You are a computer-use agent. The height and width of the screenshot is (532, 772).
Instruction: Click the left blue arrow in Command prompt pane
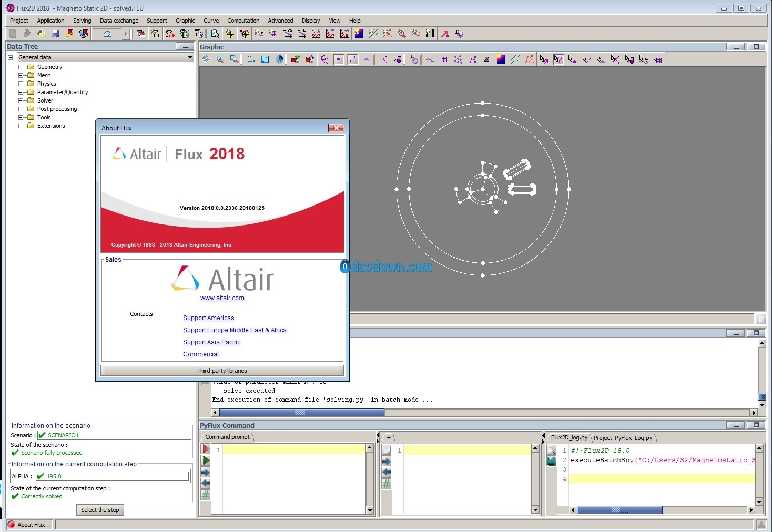pos(206,484)
